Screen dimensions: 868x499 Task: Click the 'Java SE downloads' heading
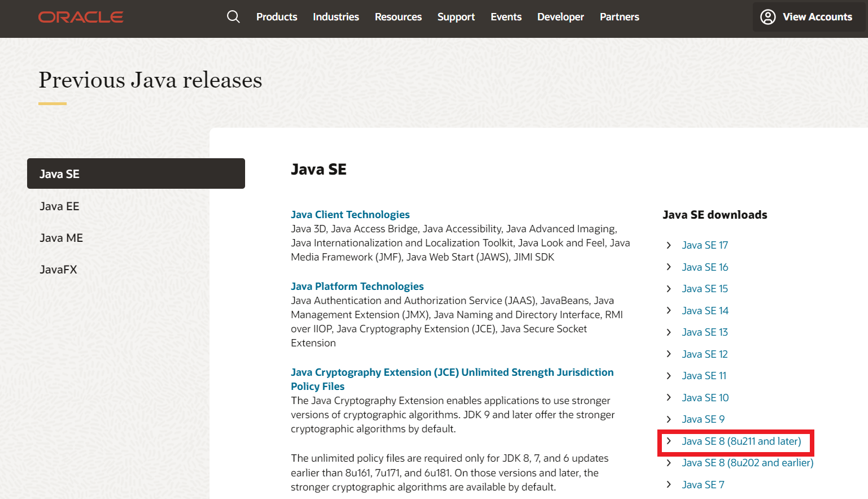(x=715, y=215)
